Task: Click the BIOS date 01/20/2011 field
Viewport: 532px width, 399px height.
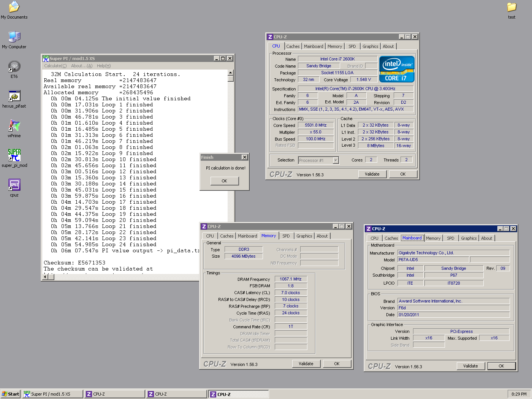Action: (454, 315)
